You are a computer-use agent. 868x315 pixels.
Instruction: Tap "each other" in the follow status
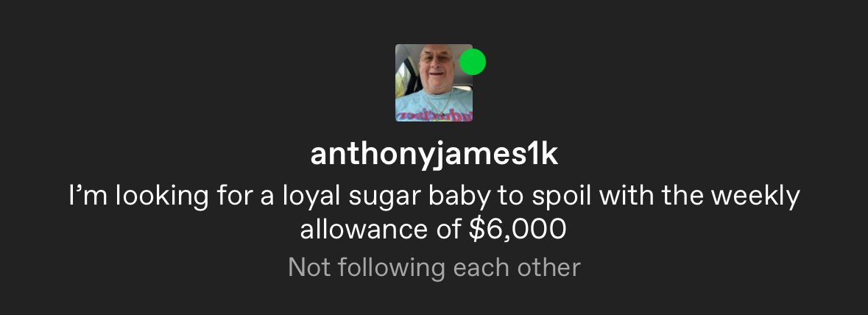tap(517, 267)
